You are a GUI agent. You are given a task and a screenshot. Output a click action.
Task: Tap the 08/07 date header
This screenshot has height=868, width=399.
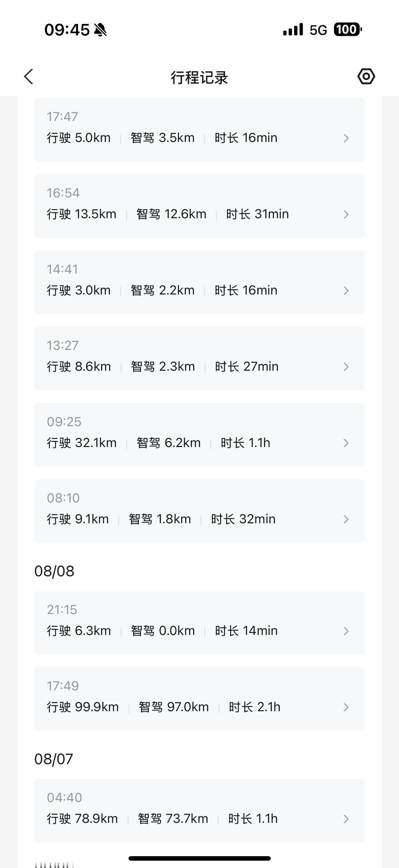click(54, 759)
